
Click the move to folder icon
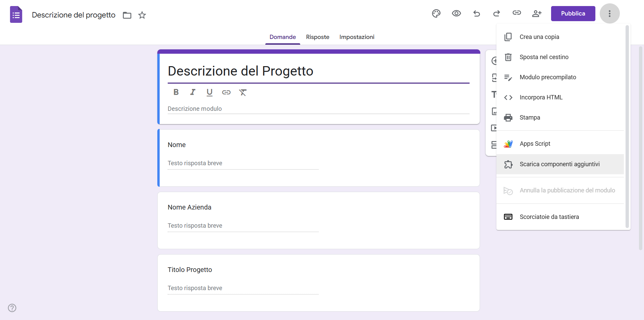127,15
